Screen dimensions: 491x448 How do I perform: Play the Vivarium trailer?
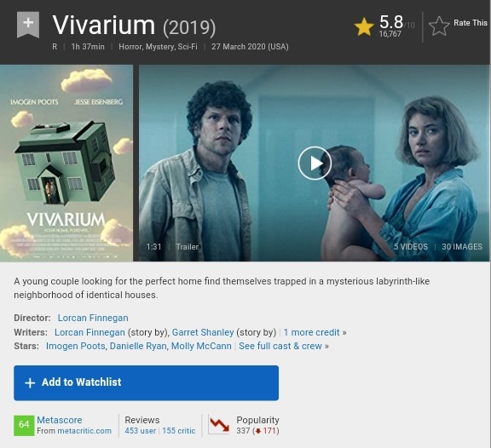pos(315,163)
